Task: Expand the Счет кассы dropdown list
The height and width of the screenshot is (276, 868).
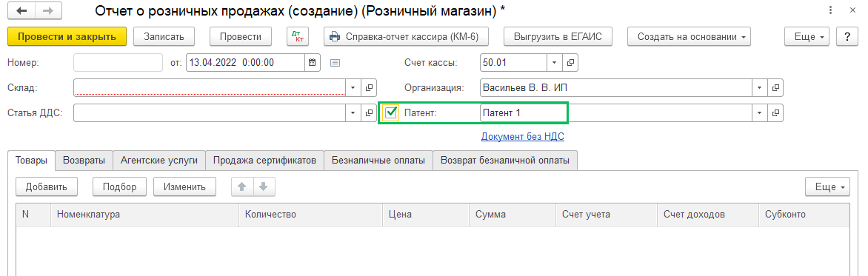Action: [555, 62]
